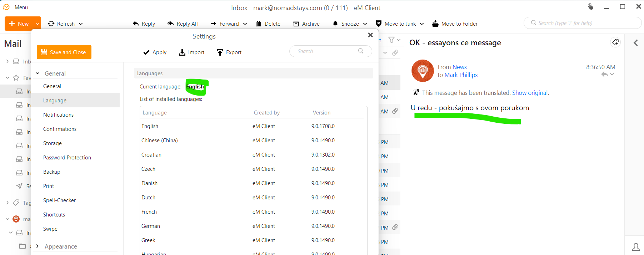Expand the Appearance settings section
644x255 pixels.
coord(38,246)
